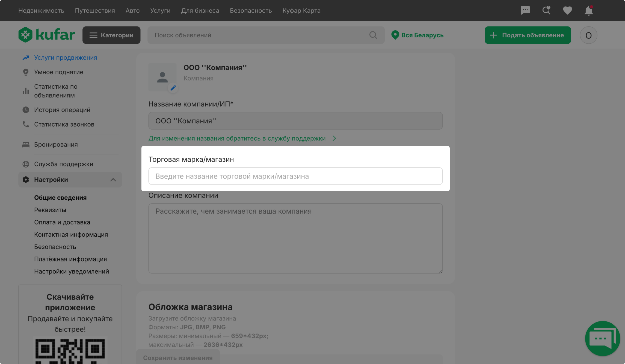625x364 pixels.
Task: Collapse the Настройки sidebar section
Action: [113, 180]
